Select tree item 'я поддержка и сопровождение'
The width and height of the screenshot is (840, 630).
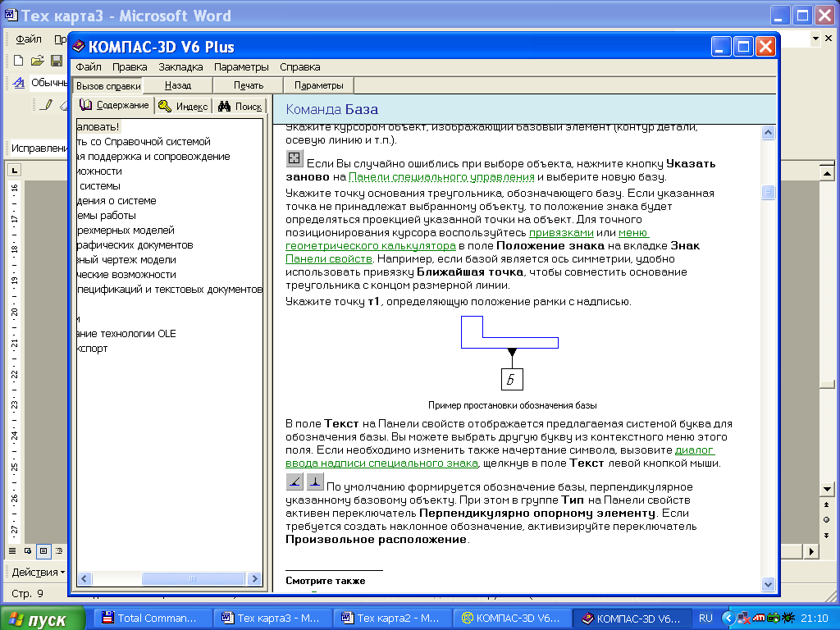point(153,157)
